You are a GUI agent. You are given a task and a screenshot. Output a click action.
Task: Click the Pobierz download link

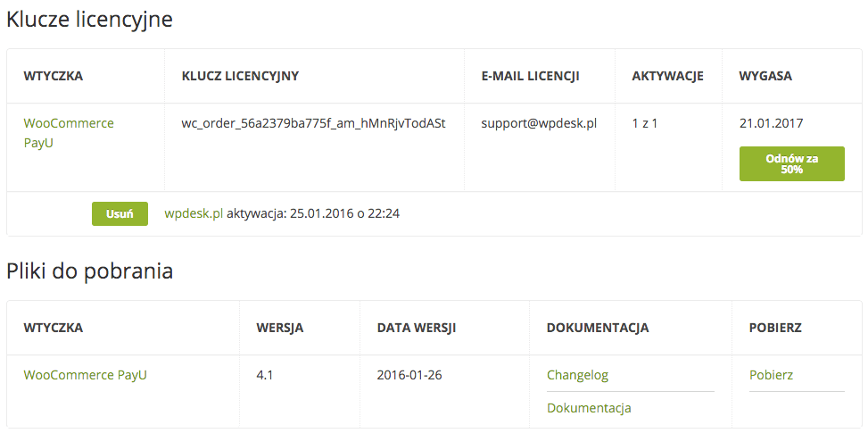tap(771, 375)
